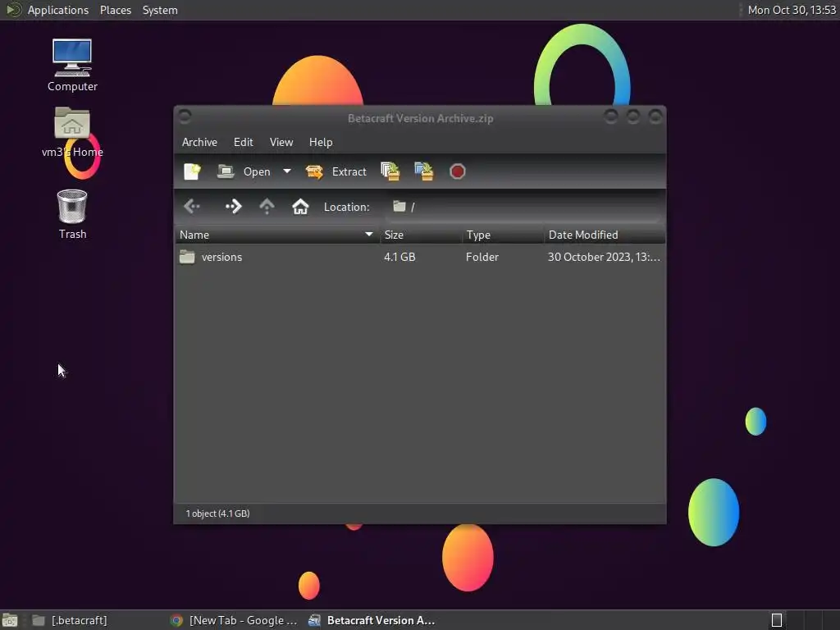Sort by the Date Modified column header

(x=605, y=235)
